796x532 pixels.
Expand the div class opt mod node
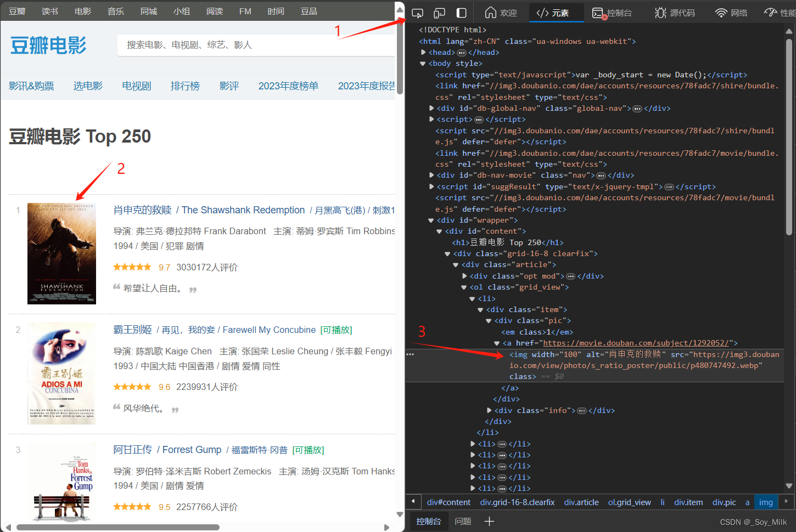[464, 276]
